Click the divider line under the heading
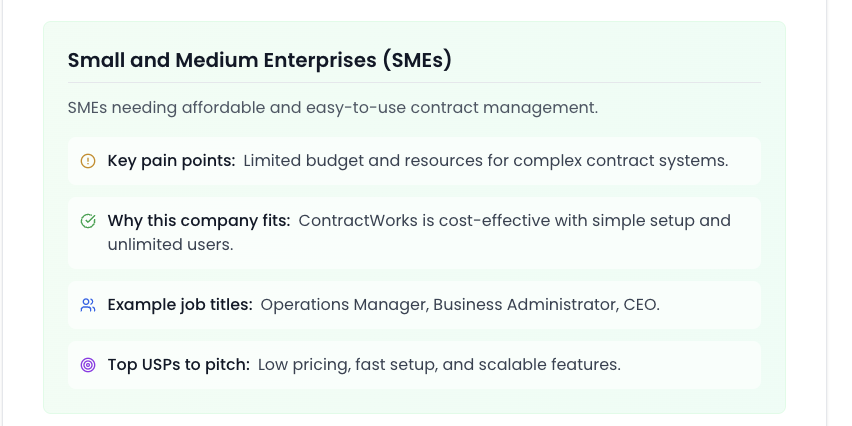852x426 pixels. [414, 83]
